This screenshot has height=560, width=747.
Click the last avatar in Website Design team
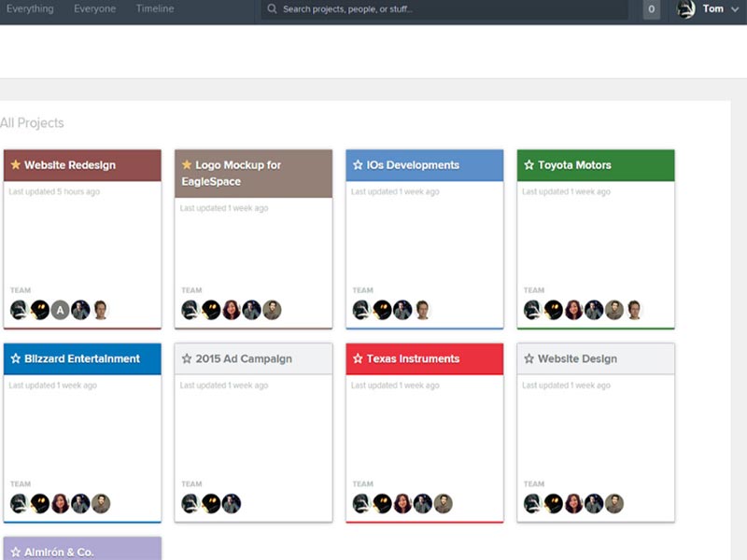click(614, 503)
